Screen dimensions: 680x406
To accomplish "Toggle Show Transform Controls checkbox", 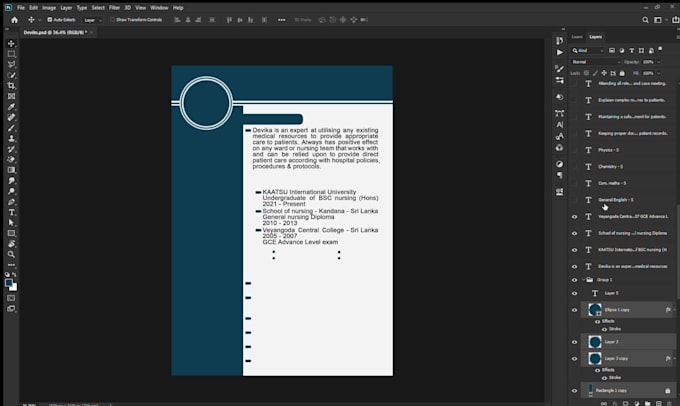I will 112,20.
